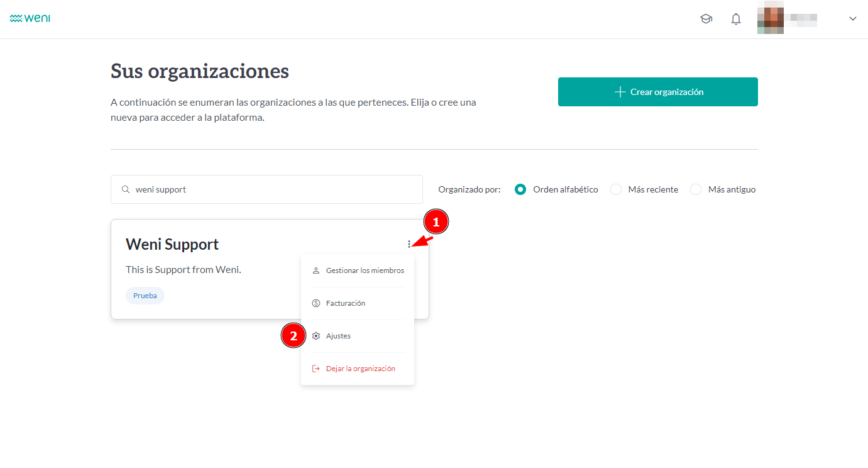
Task: Open the learning/academy icon in the top bar
Action: (x=706, y=18)
